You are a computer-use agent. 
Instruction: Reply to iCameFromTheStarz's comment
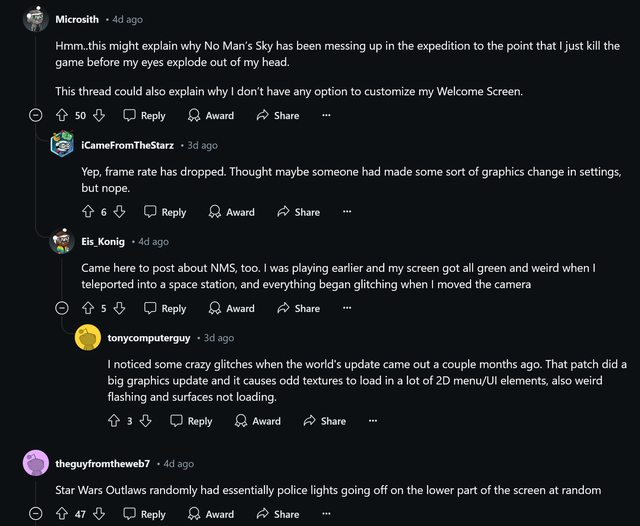165,212
